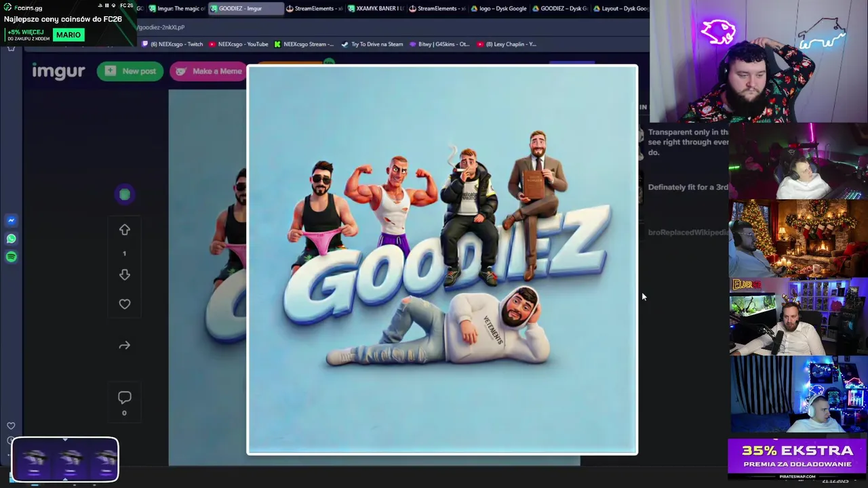Open Messenger in the browser sidebar
Viewport: 868px width, 488px height.
coord(11,220)
